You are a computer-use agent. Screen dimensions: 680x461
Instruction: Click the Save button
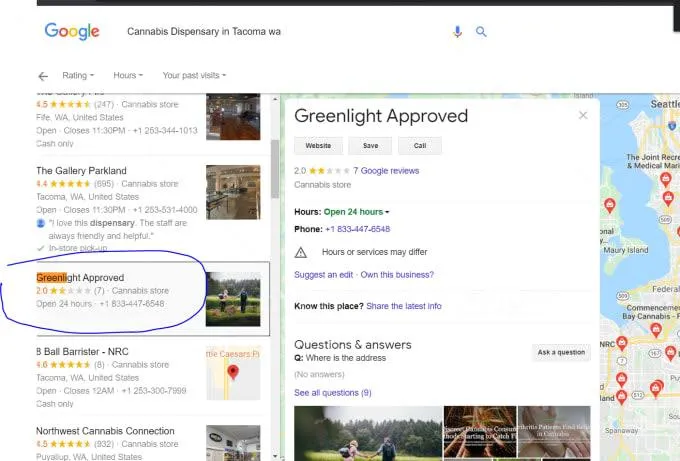click(370, 146)
